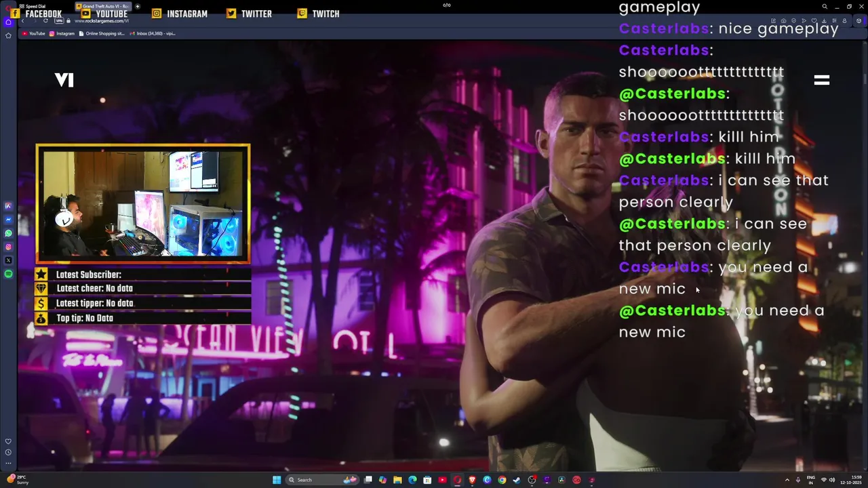Open the volume speaker tray icon
This screenshot has width=868, height=488.
[832, 480]
